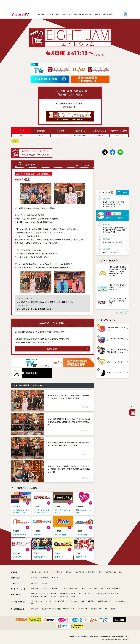This screenshot has height=644, width=140.
Task: Open article ヒット曲の立役者"トラックメイカー"
Action: tap(52, 424)
